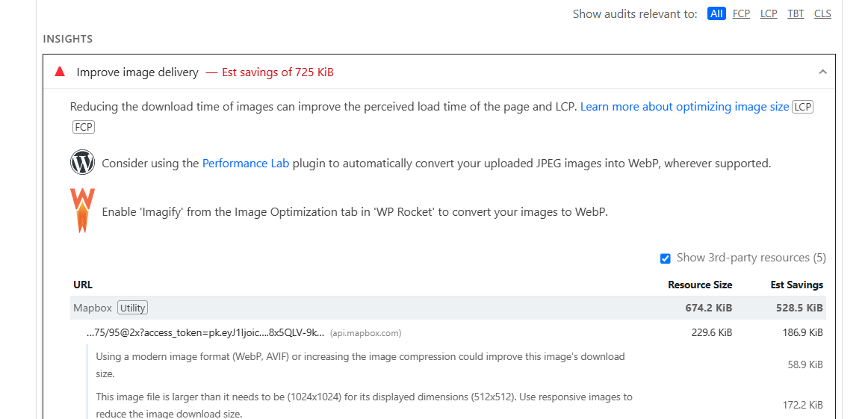Click the WordPress logo icon
The image size is (868, 419).
pyautogui.click(x=82, y=163)
